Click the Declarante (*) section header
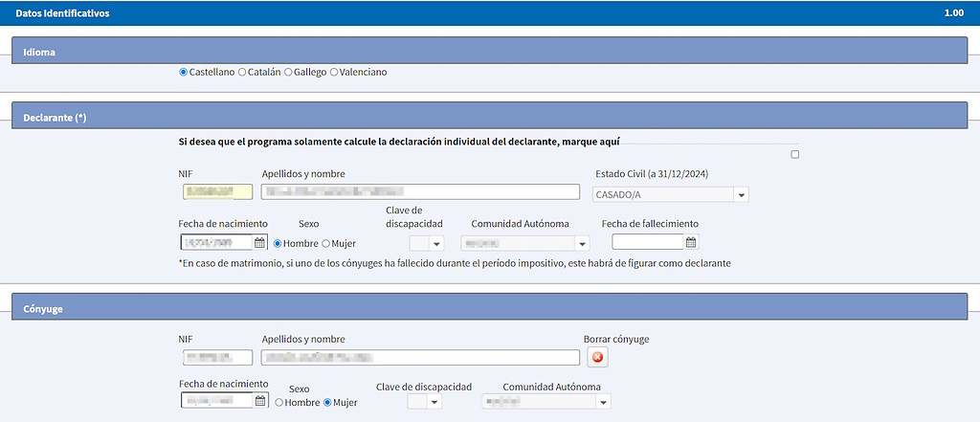Image resolution: width=980 pixels, height=422 pixels. pyautogui.click(x=489, y=116)
